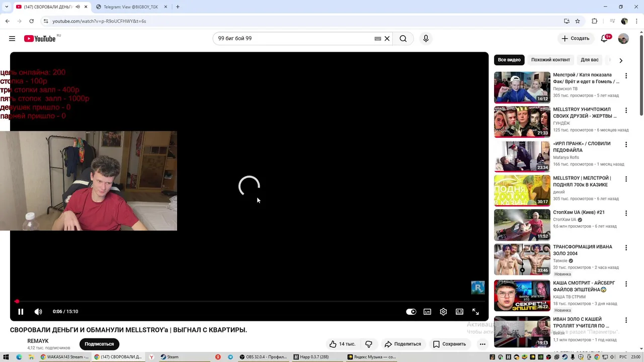Screen dimensions: 644x362
Task: Open options for СтопХам UA video
Action: [x=626, y=213]
